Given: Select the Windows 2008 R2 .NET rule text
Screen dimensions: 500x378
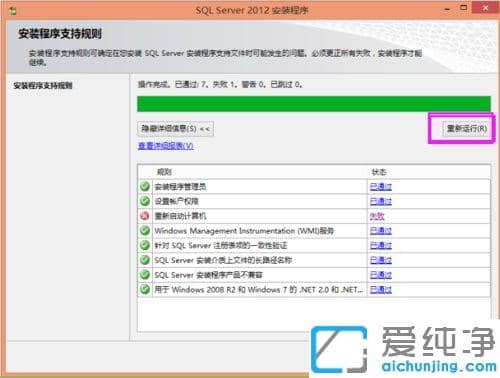Looking at the screenshot, I should [x=259, y=290].
